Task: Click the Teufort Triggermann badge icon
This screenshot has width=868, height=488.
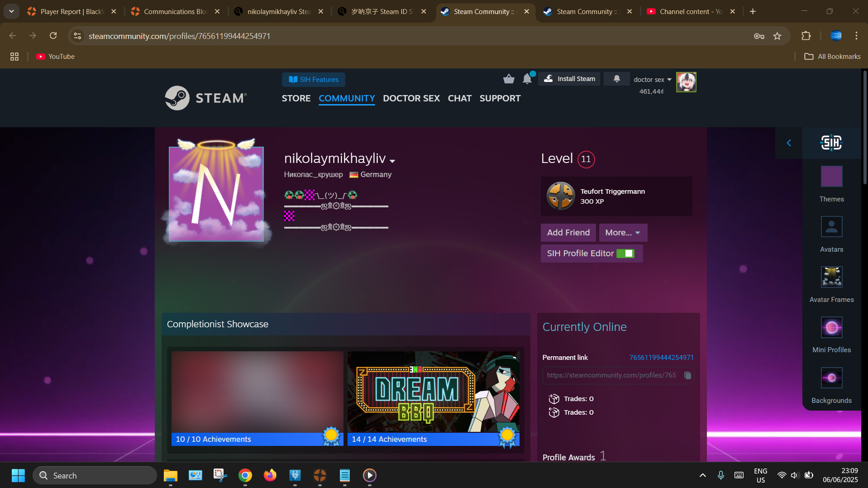Action: click(x=561, y=196)
